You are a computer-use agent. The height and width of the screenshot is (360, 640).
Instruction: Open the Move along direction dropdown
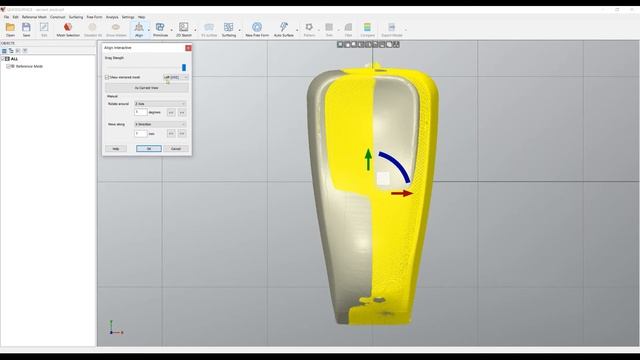click(160, 124)
